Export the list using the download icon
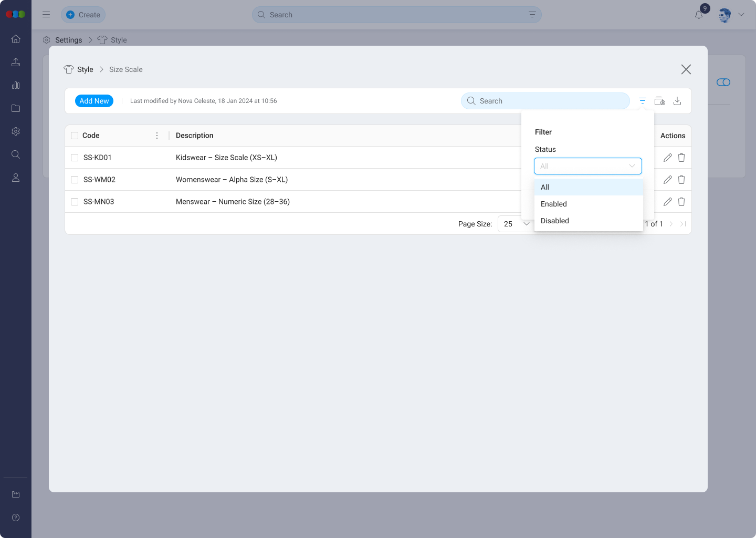The width and height of the screenshot is (756, 538). pos(677,100)
